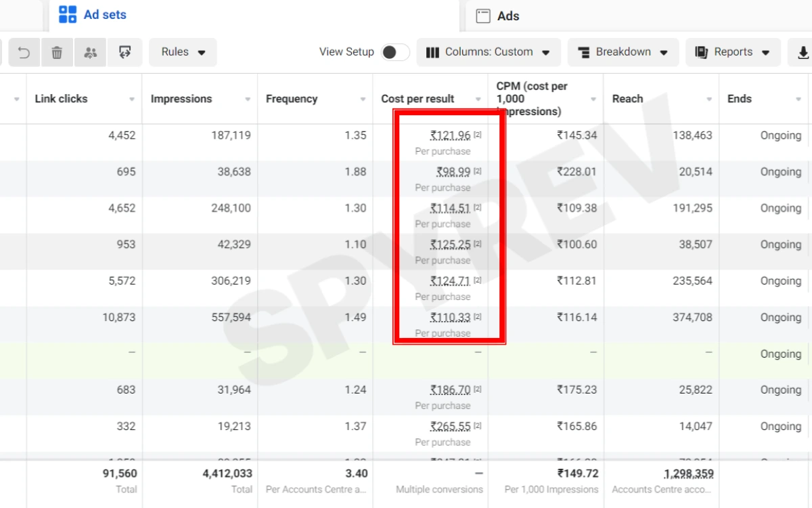Click the A/B test swap icon

(125, 52)
